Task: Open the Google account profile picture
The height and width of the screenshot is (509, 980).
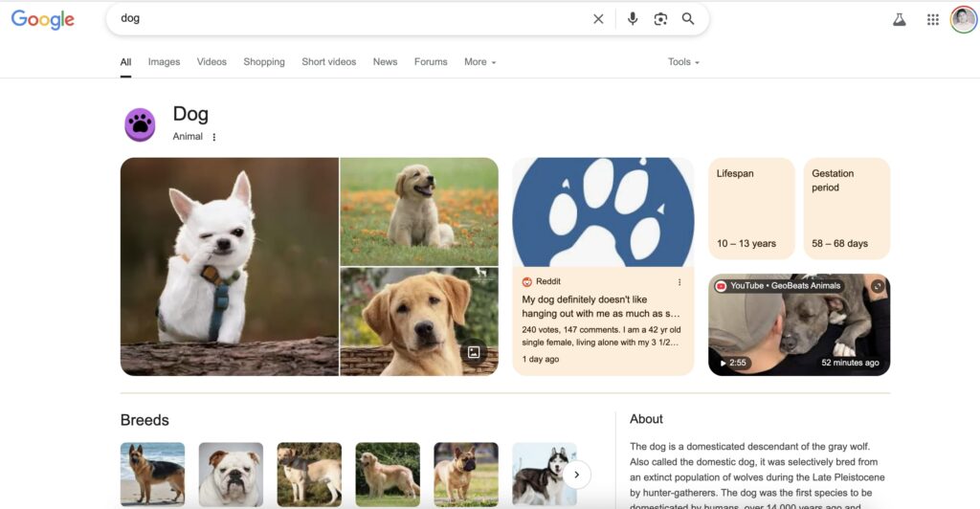Action: coord(963,19)
